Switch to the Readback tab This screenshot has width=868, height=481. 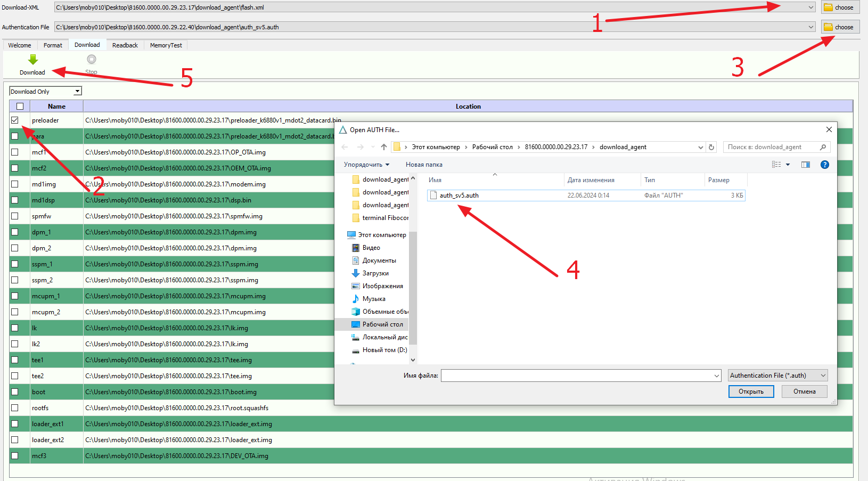click(125, 45)
